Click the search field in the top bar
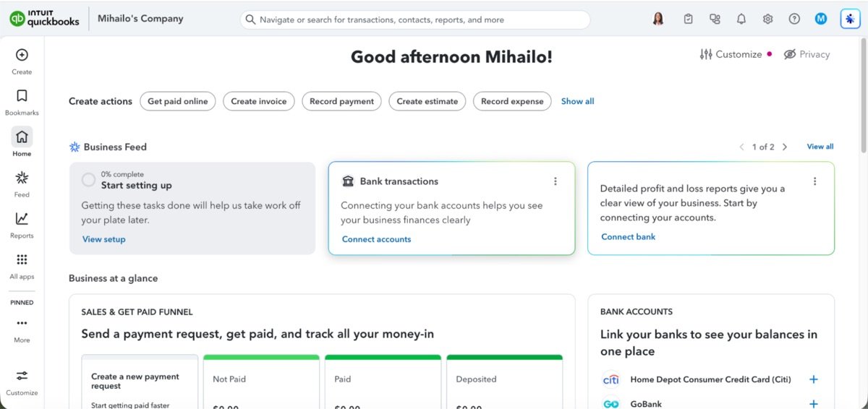 point(415,20)
